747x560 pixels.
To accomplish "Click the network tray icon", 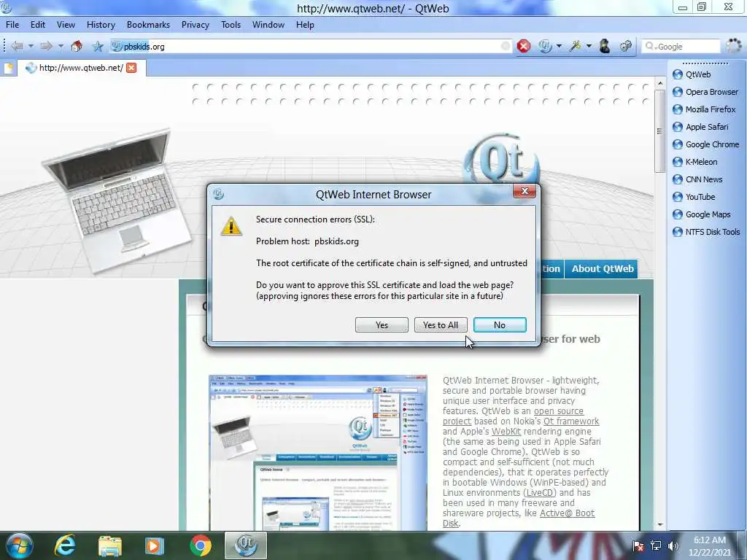I will 656,545.
